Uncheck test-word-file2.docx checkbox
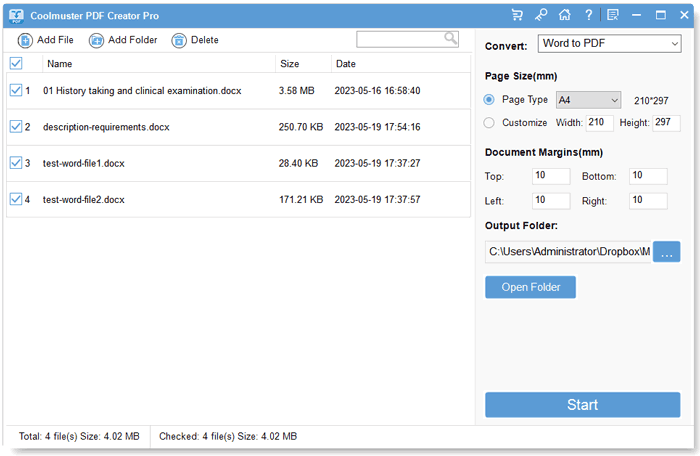 click(16, 199)
